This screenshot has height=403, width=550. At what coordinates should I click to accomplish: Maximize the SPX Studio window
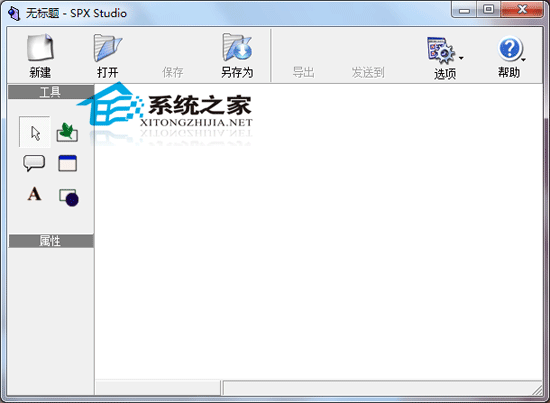(488, 10)
